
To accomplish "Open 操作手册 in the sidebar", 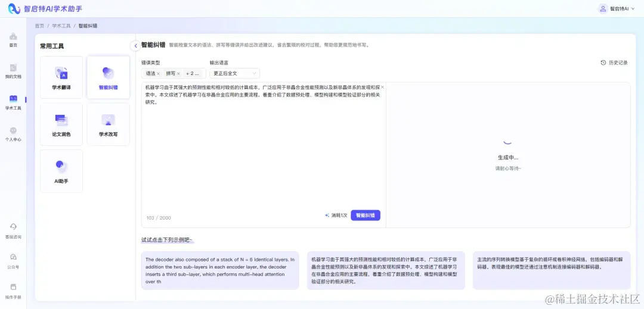I will (x=13, y=291).
